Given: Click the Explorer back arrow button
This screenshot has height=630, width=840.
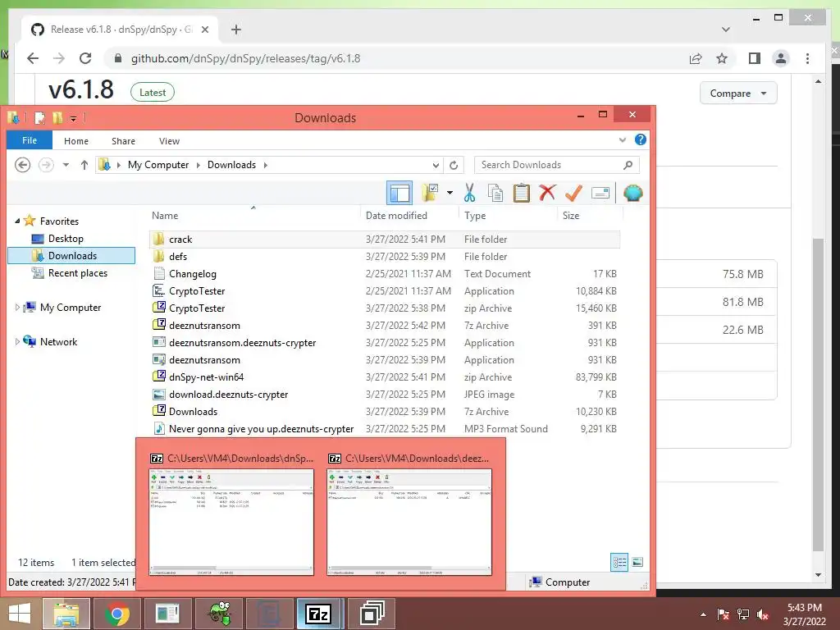Looking at the screenshot, I should 22,164.
